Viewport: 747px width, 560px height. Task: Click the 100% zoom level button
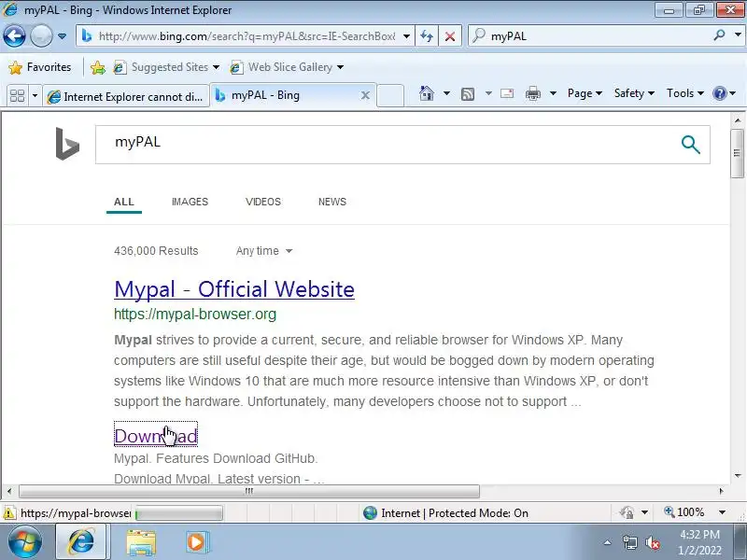pos(684,512)
